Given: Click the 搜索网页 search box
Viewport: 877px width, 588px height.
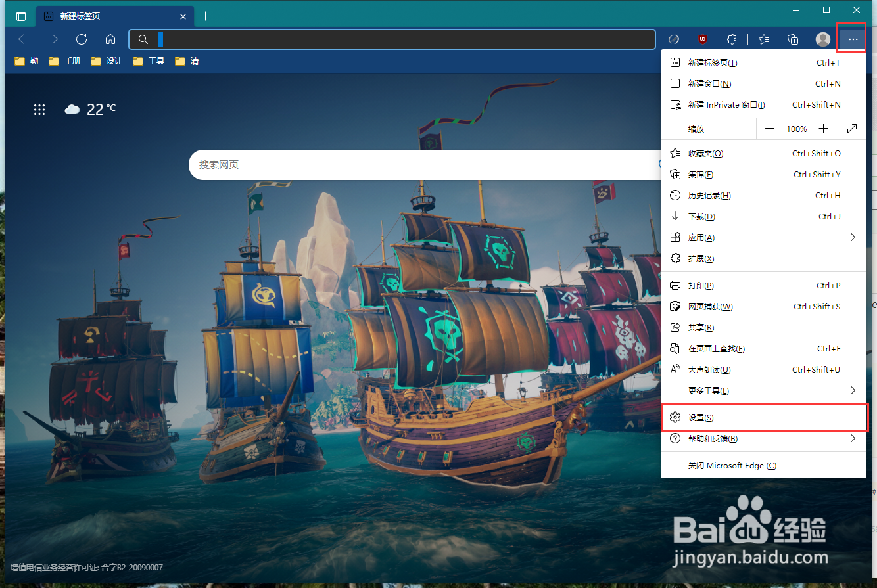Looking at the screenshot, I should [x=424, y=165].
